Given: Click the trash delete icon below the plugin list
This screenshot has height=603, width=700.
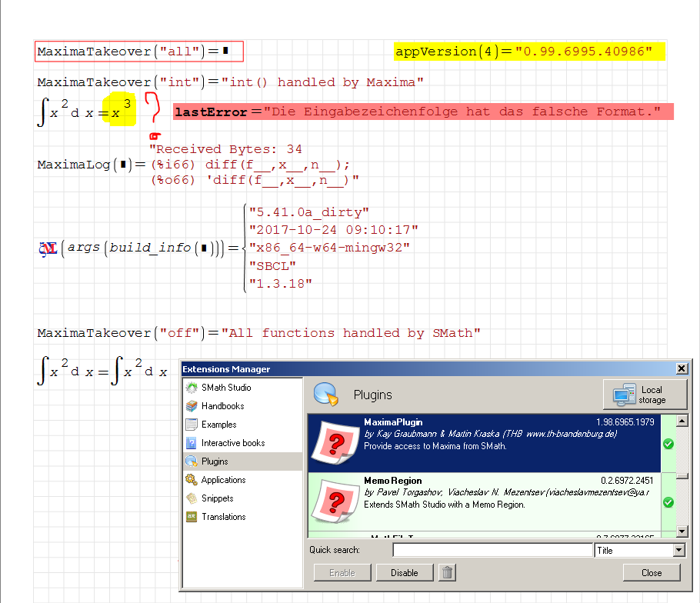Looking at the screenshot, I should [447, 572].
